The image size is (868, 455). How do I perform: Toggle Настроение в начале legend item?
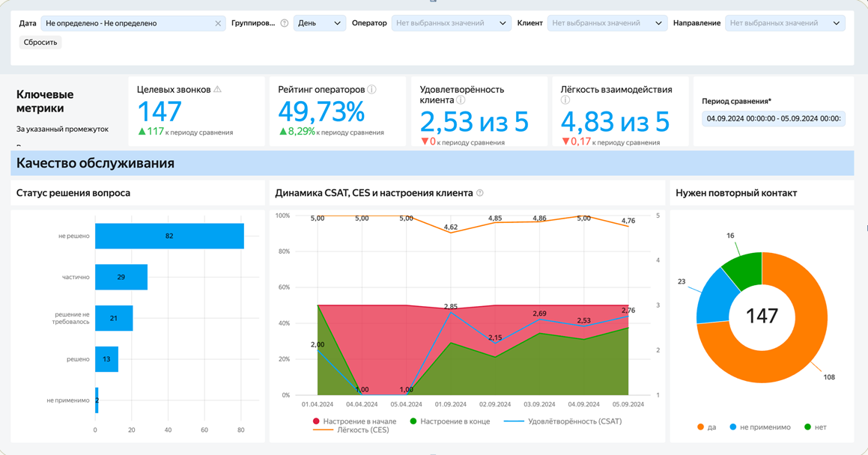click(355, 421)
